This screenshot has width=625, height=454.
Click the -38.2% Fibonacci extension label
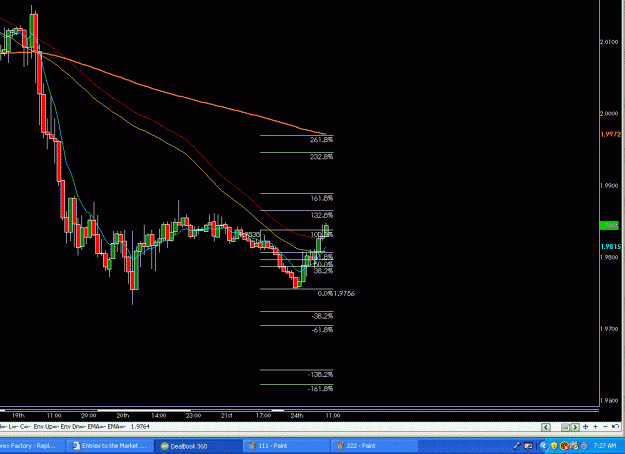[x=322, y=316]
